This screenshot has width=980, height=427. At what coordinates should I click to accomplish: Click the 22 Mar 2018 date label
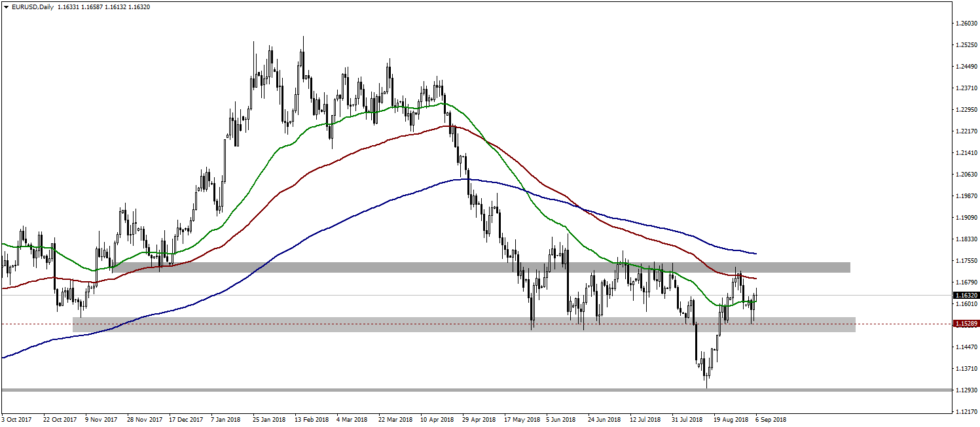tap(395, 420)
